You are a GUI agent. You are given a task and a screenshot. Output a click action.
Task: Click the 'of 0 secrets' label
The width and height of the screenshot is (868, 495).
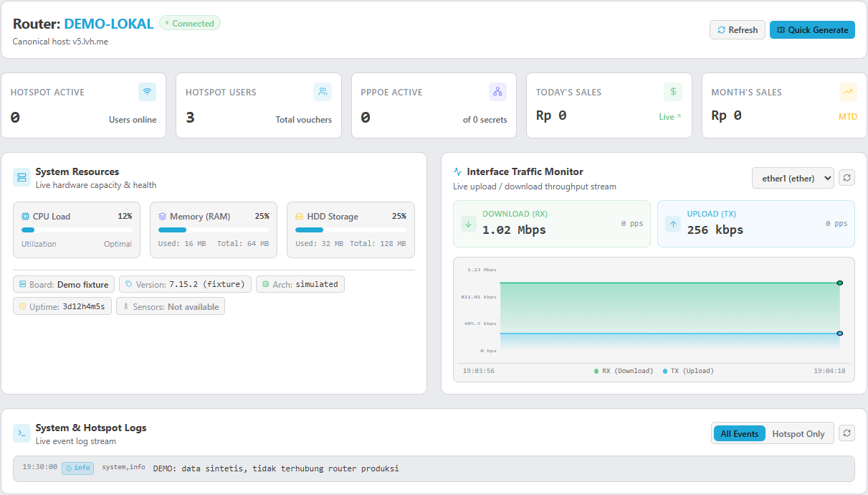tap(485, 120)
